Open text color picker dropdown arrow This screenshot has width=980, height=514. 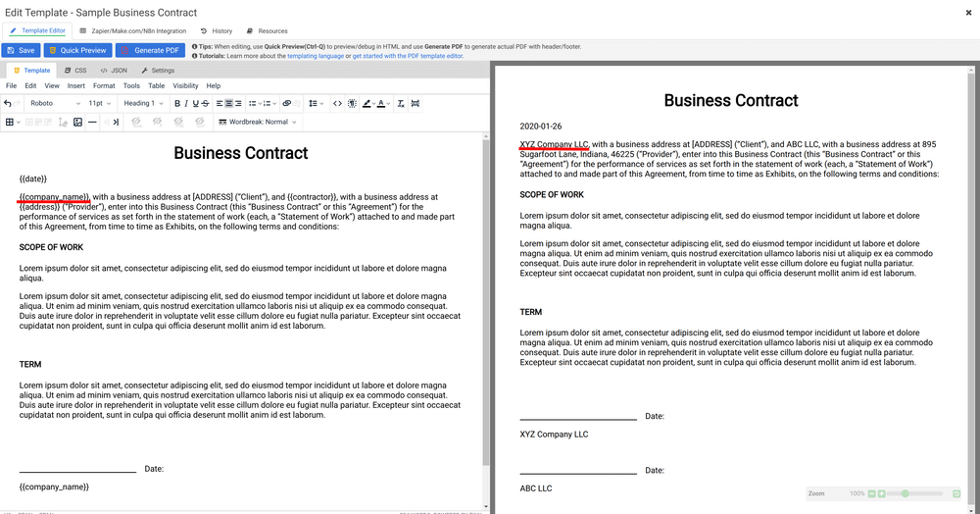388,103
